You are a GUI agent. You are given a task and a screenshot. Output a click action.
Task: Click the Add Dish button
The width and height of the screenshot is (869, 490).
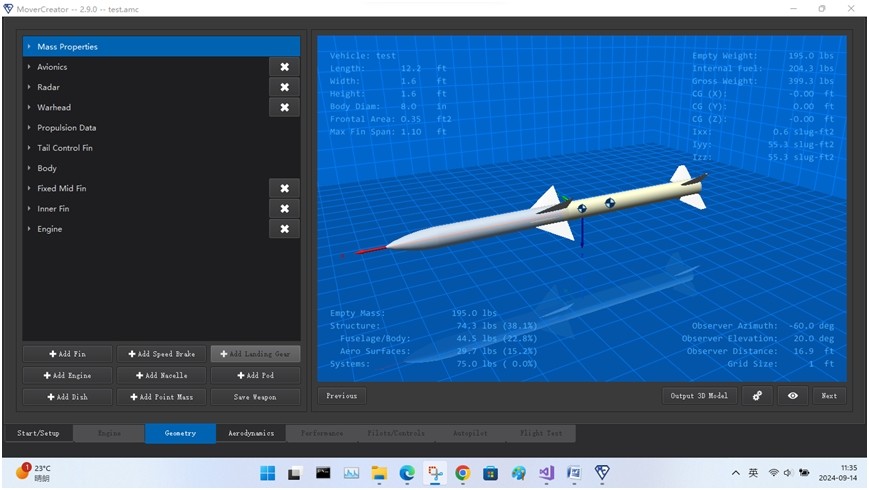(68, 397)
